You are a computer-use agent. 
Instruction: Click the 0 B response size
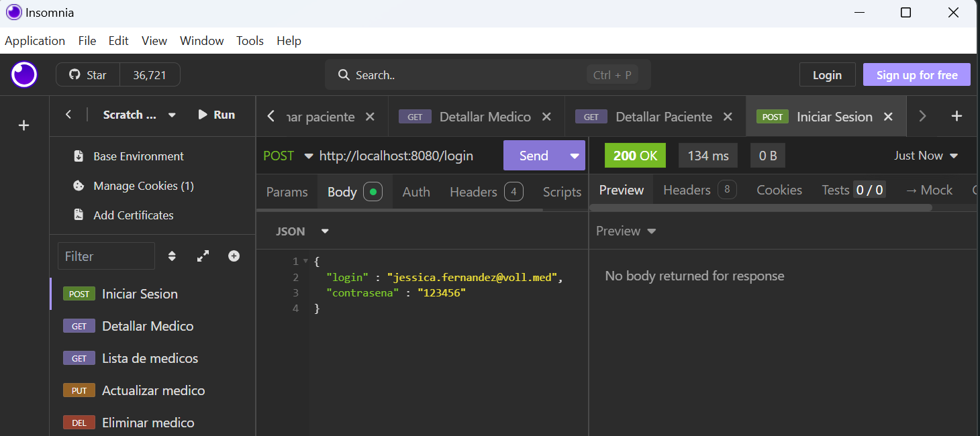768,156
